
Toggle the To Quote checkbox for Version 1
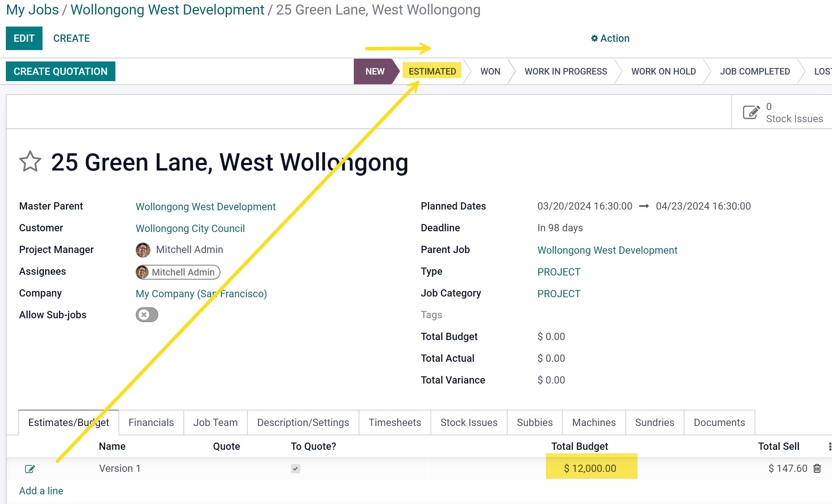coord(295,468)
